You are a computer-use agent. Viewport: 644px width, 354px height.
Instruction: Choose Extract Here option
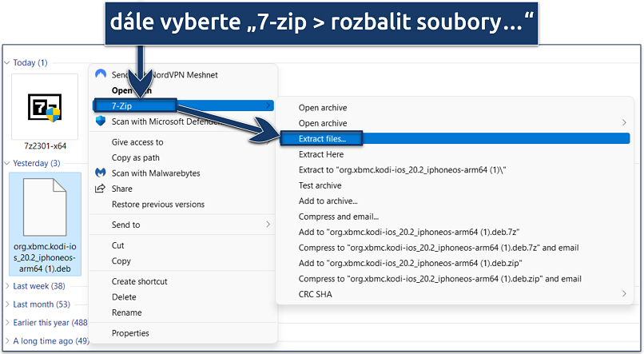coord(321,154)
